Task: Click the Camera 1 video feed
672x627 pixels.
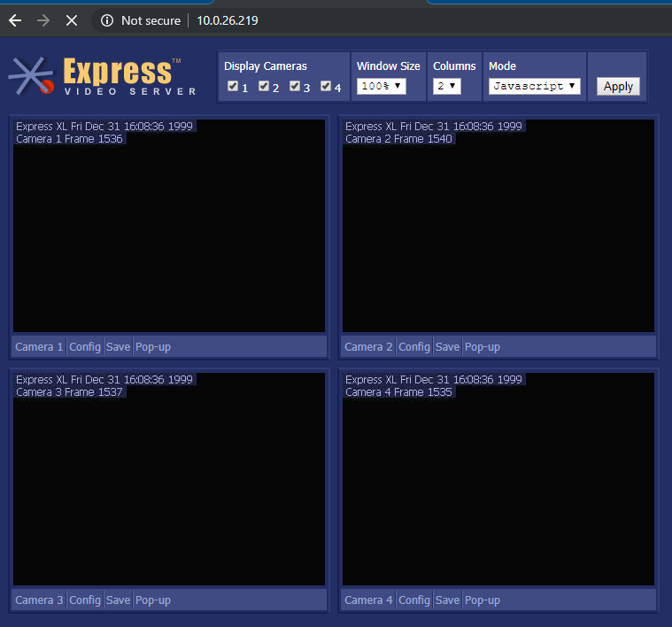Action: pos(169,226)
